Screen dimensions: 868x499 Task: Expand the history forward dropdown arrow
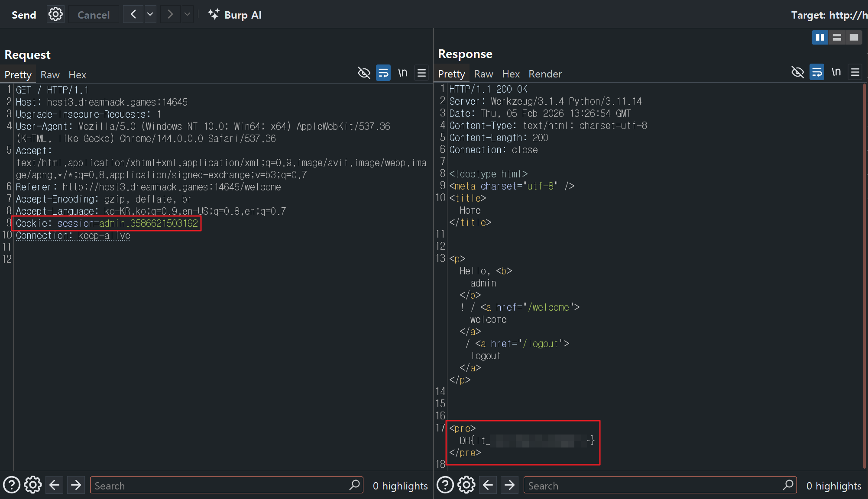(x=187, y=15)
